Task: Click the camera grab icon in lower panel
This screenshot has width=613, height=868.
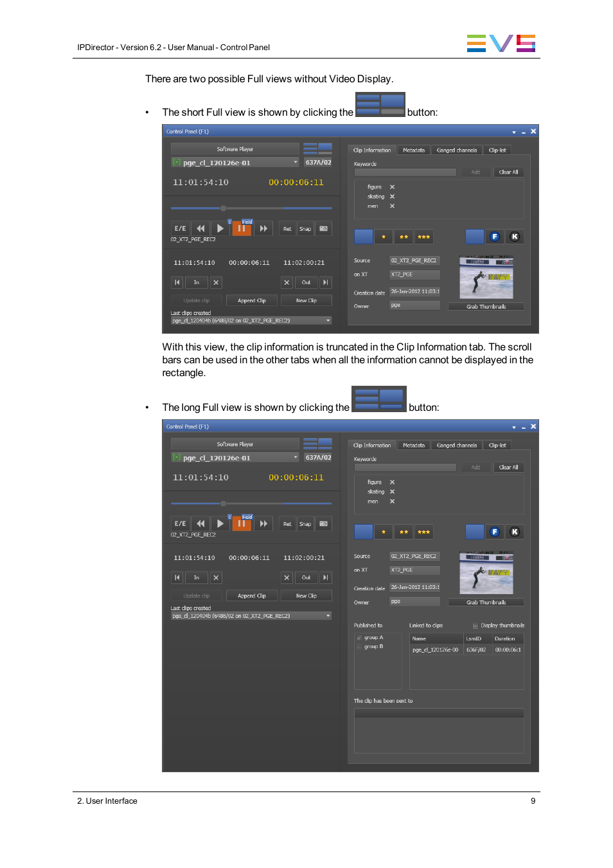Action: 324,523
